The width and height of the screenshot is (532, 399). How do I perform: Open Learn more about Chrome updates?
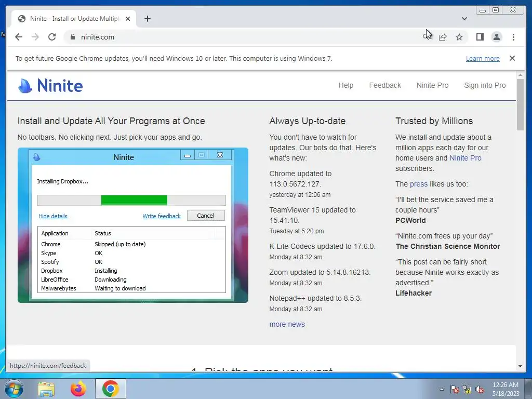point(483,58)
